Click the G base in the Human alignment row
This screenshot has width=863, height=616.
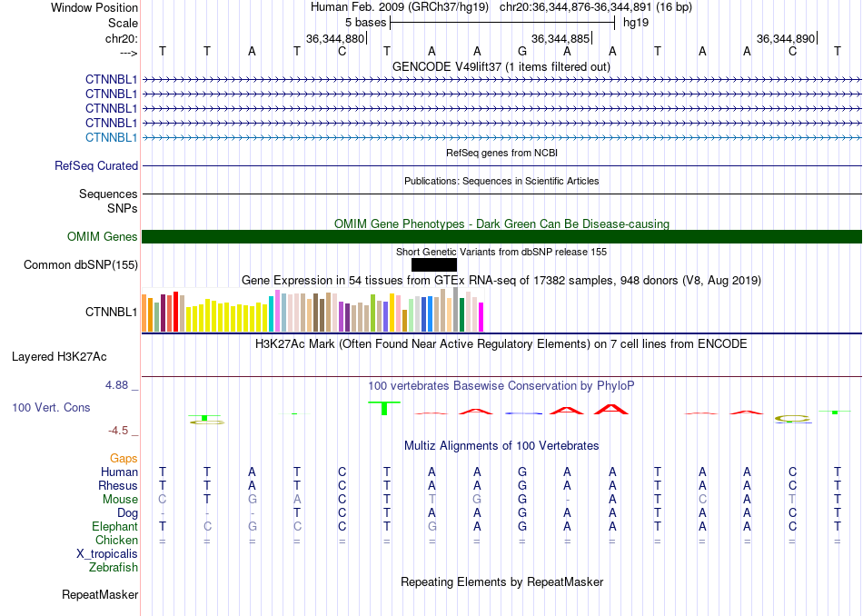click(521, 472)
